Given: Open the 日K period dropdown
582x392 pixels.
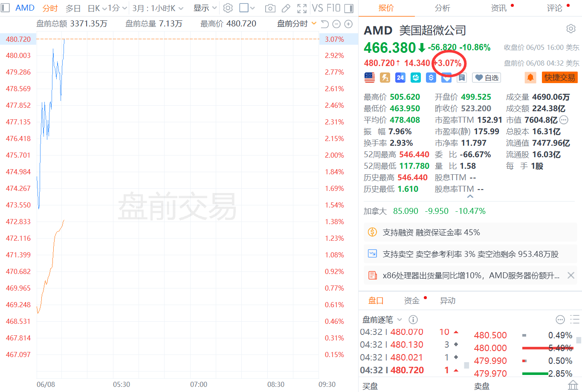Looking at the screenshot, I should point(97,8).
